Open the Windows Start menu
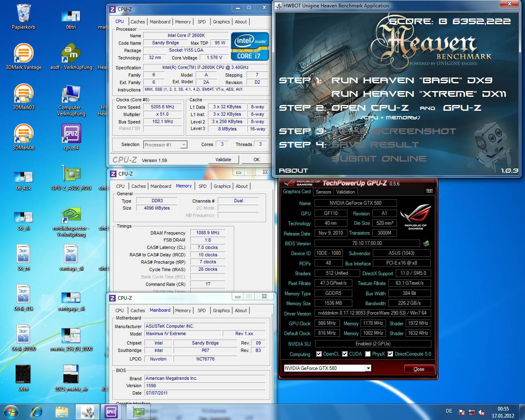Image resolution: width=525 pixels, height=420 pixels. click(x=11, y=411)
